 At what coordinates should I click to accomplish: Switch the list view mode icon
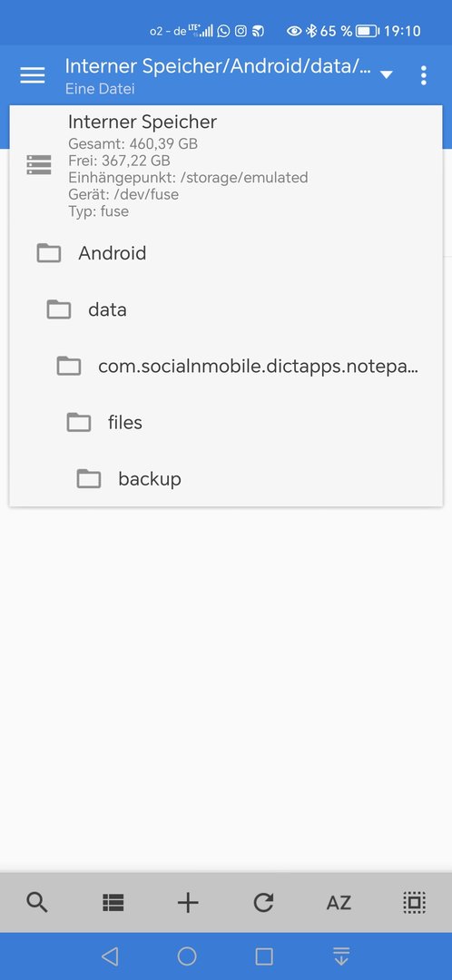(113, 903)
